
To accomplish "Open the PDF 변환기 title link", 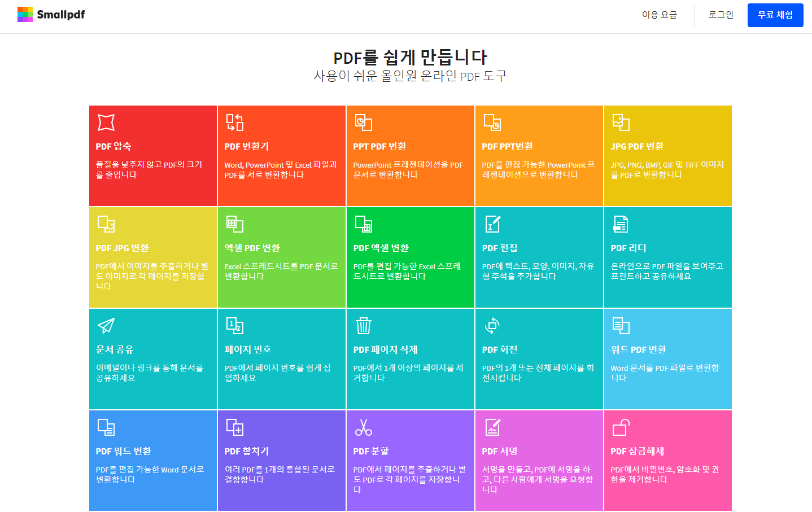I will click(x=247, y=147).
